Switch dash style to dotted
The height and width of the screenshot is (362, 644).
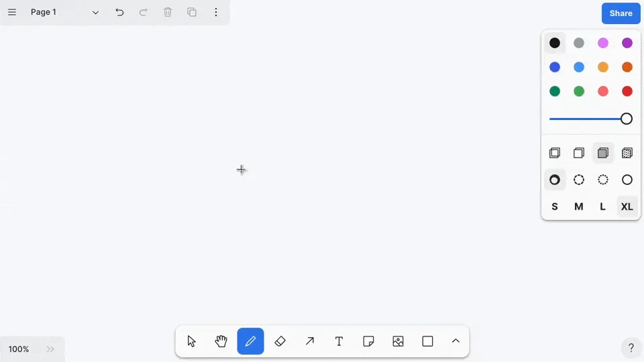click(x=603, y=180)
